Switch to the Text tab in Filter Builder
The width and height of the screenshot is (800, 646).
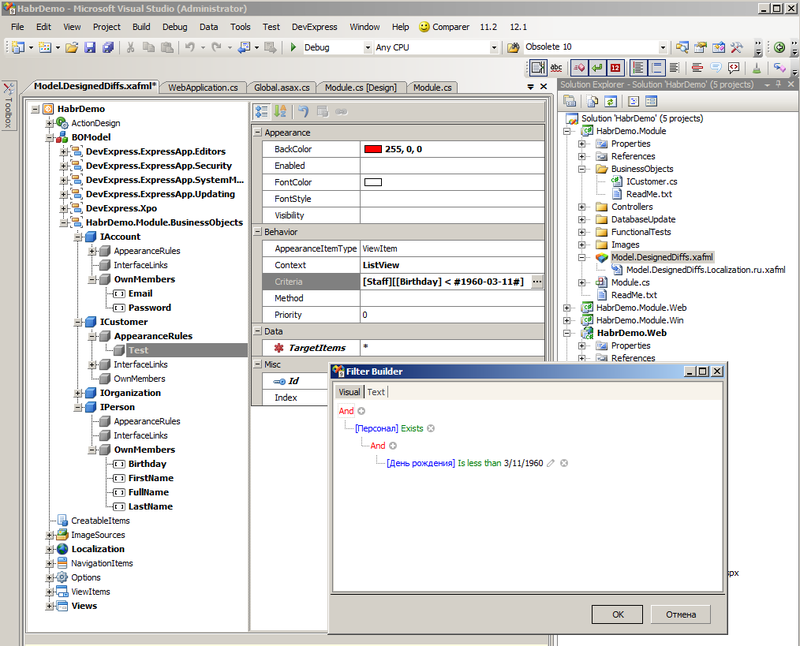376,391
